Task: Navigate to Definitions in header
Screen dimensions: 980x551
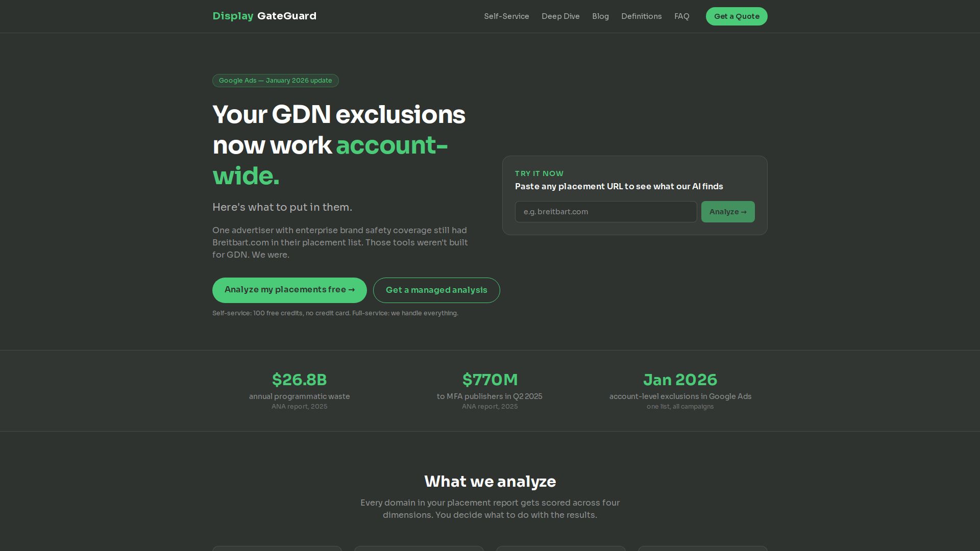Action: point(641,16)
